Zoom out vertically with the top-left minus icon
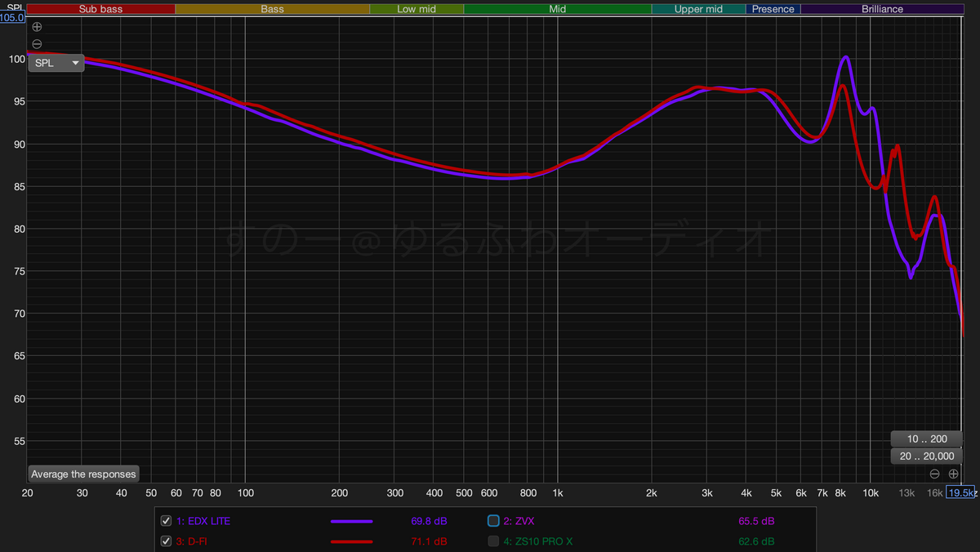The height and width of the screenshot is (552, 980). point(37,44)
